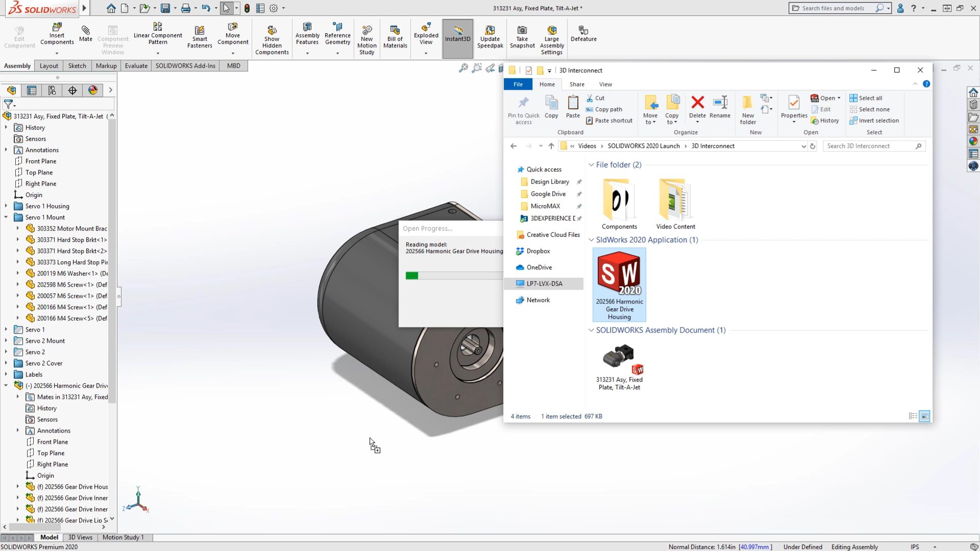Open the Evaluate tab
The image size is (980, 551).
136,66
